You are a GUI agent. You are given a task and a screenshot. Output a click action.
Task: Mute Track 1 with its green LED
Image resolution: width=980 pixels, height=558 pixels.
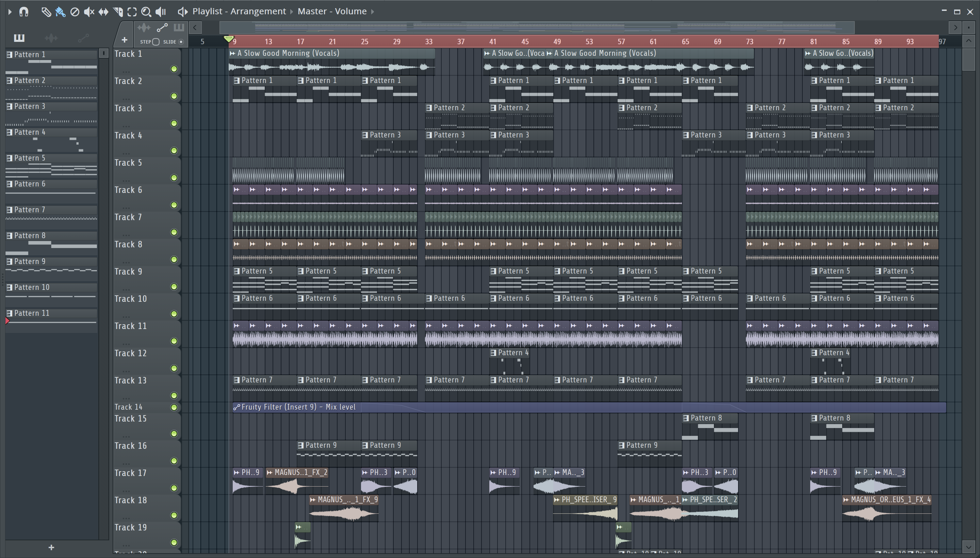(x=174, y=69)
